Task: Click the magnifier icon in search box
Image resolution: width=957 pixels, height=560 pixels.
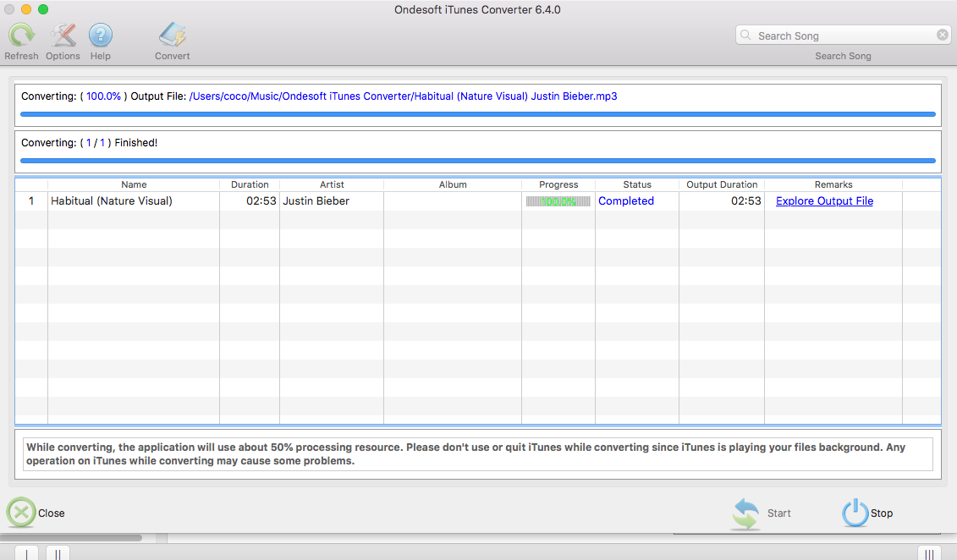Action: 745,35
